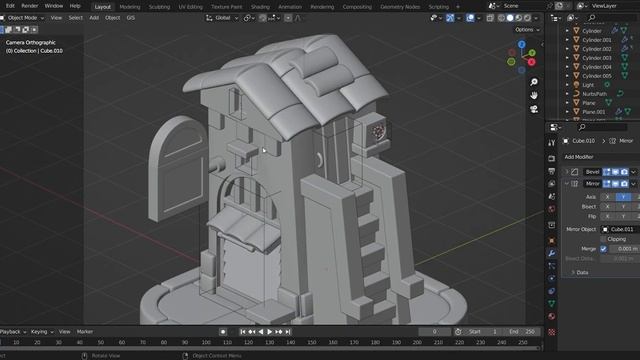Open the Tool properties tab icon
The width and height of the screenshot is (640, 360).
tap(551, 143)
